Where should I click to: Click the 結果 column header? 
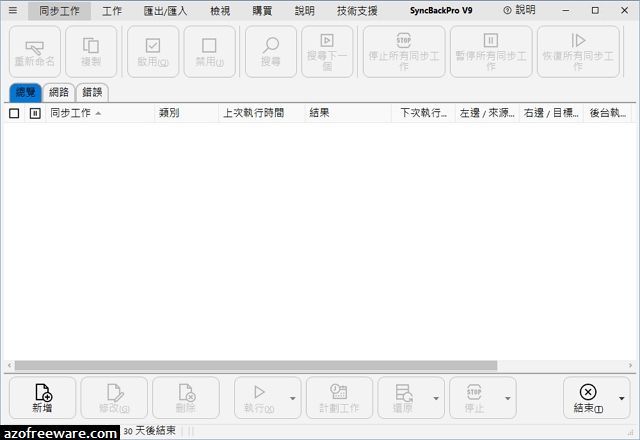point(348,113)
